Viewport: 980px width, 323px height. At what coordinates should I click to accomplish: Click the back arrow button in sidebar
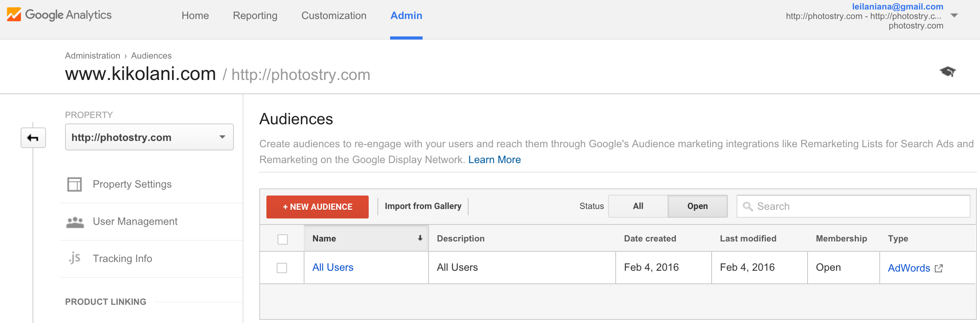33,138
